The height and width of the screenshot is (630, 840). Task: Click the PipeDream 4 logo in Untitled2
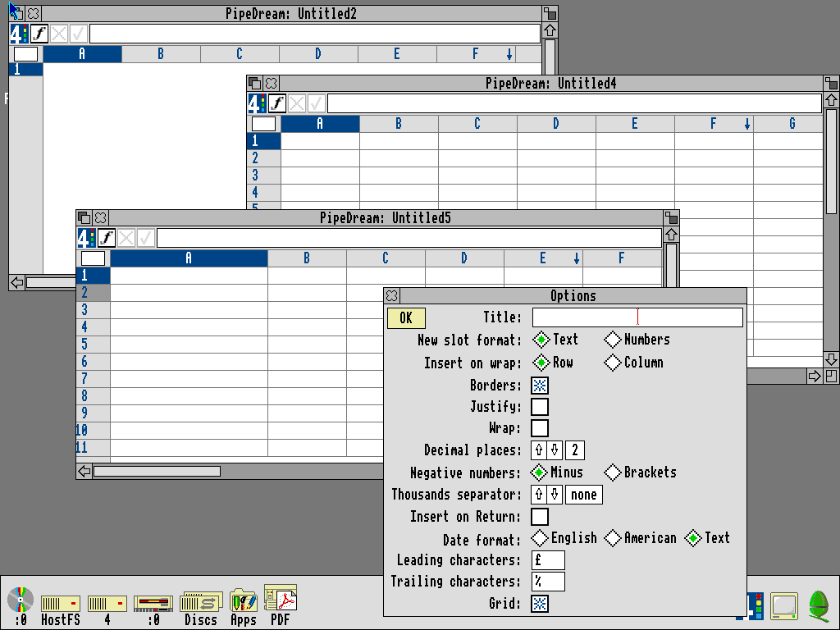click(x=20, y=34)
